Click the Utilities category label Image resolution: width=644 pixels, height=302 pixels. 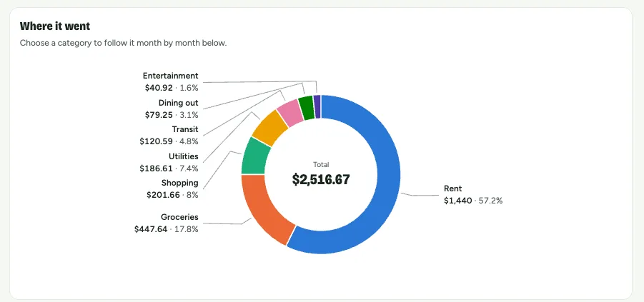click(x=184, y=156)
